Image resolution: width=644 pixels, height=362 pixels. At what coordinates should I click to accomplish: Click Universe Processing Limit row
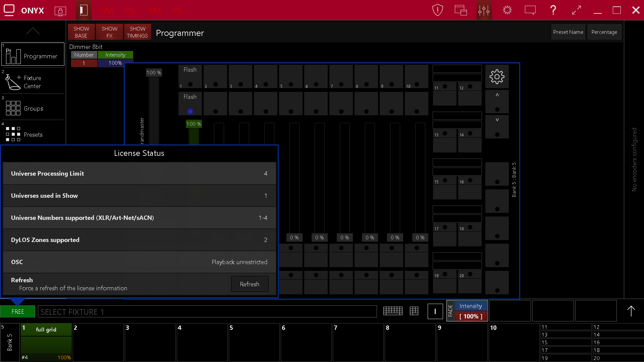[x=139, y=173]
